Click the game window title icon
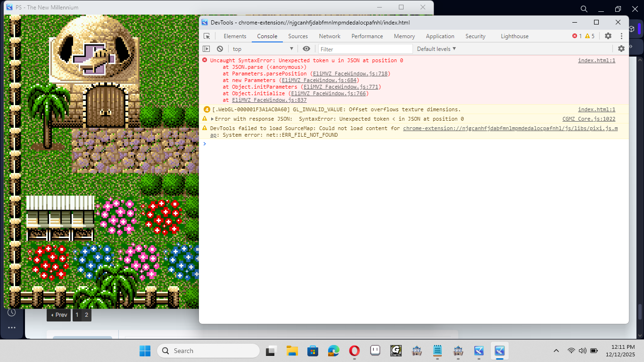This screenshot has width=644, height=362. [x=9, y=7]
